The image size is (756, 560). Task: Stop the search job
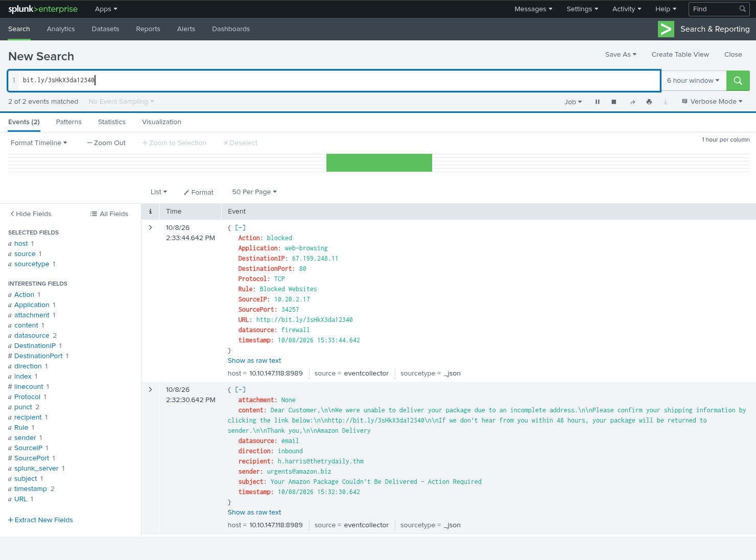pos(613,102)
